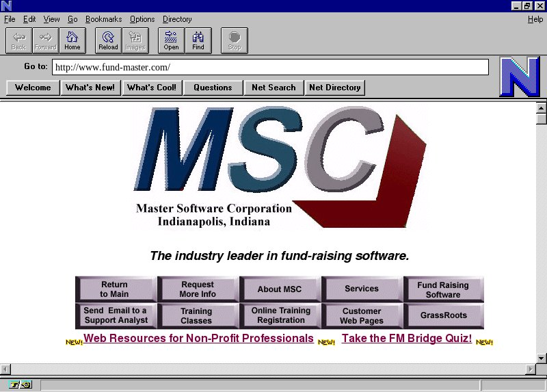Click the horizontal scrollbar right arrow
547x392 pixels.
point(530,369)
